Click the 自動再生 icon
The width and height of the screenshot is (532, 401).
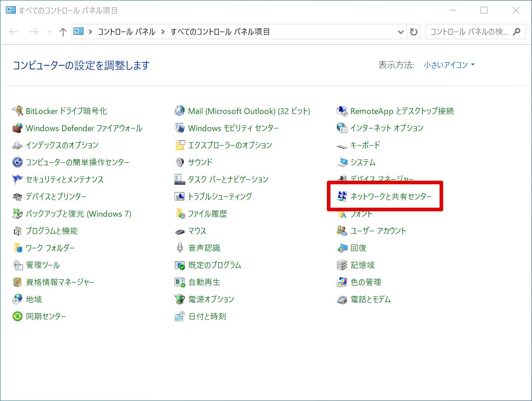point(179,282)
